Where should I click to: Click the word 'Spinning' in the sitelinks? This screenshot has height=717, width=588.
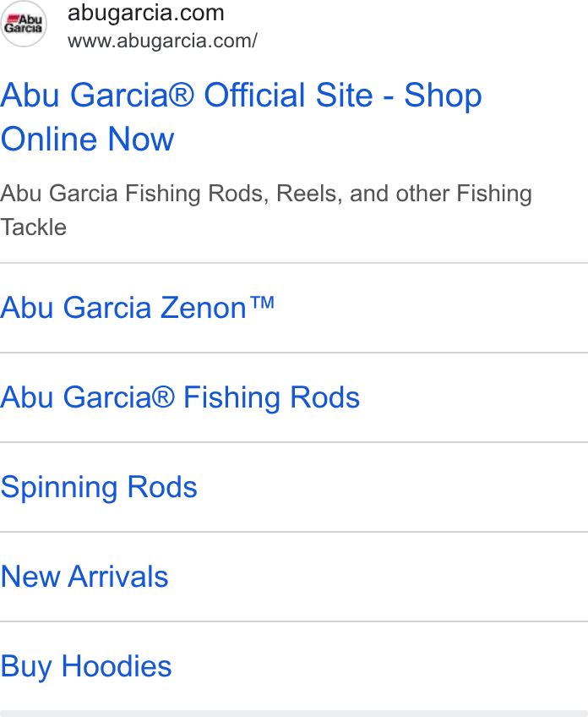[x=60, y=488]
